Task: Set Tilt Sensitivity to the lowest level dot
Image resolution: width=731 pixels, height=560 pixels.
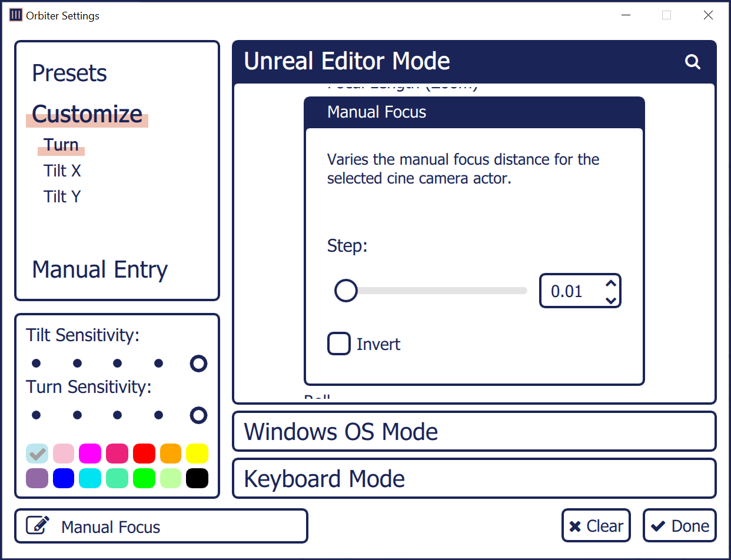Action: coord(36,364)
